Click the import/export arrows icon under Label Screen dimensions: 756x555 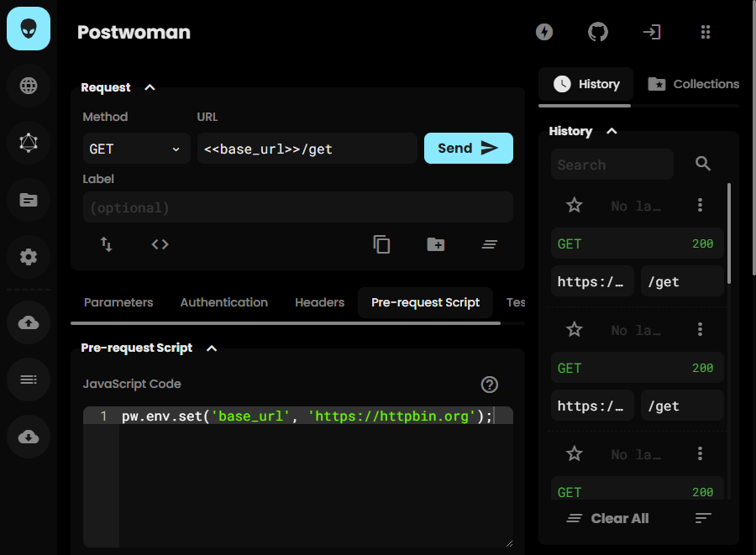(106, 244)
